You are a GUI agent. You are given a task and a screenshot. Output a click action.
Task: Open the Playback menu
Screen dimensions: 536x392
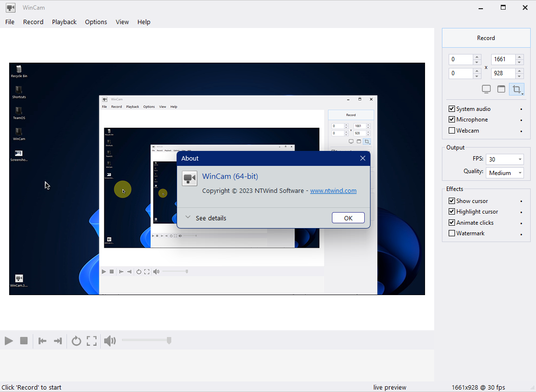click(64, 22)
